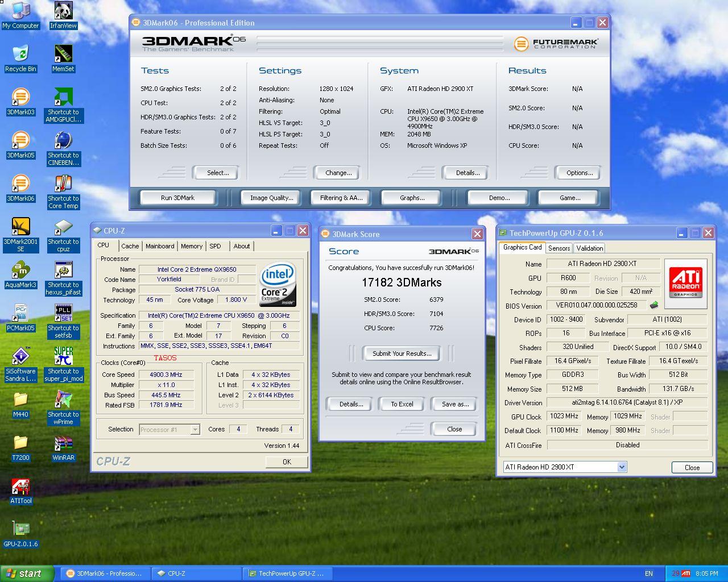Switch to the CPU-Z Mainboard tab
This screenshot has height=582, width=728.
click(160, 246)
